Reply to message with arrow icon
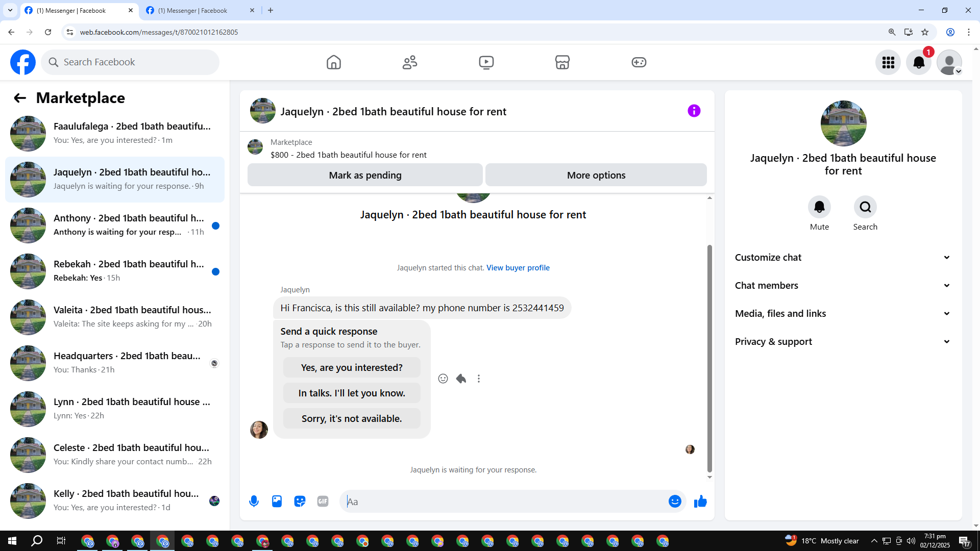Viewport: 980px width, 551px height. [461, 379]
